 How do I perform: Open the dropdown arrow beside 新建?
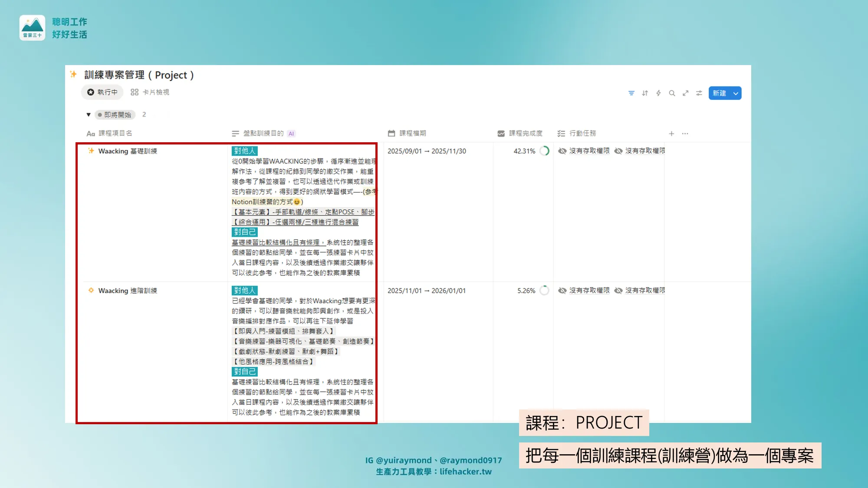point(736,93)
